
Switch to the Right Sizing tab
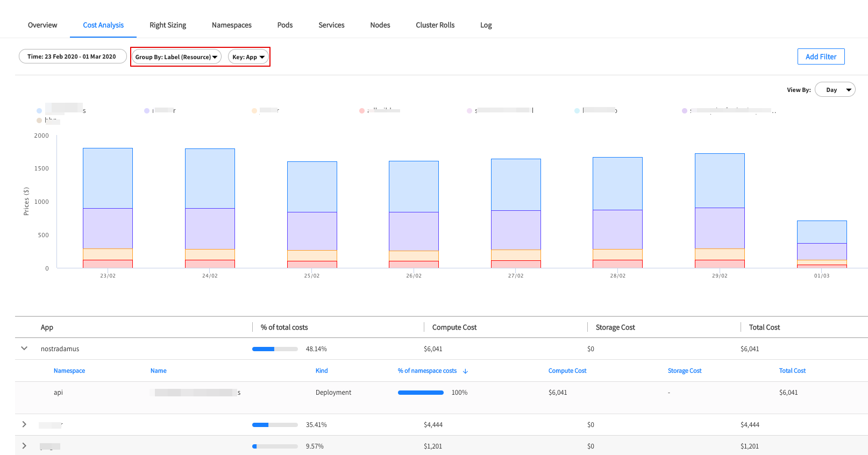coord(168,25)
